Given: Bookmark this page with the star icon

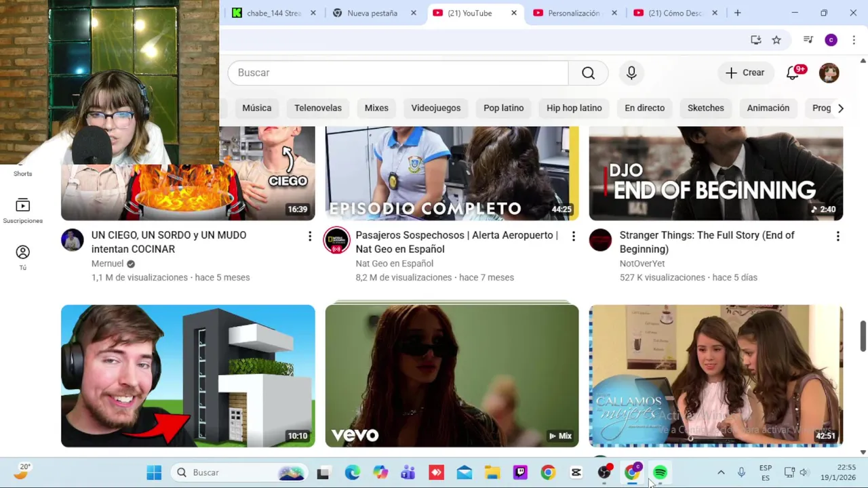Looking at the screenshot, I should [776, 40].
